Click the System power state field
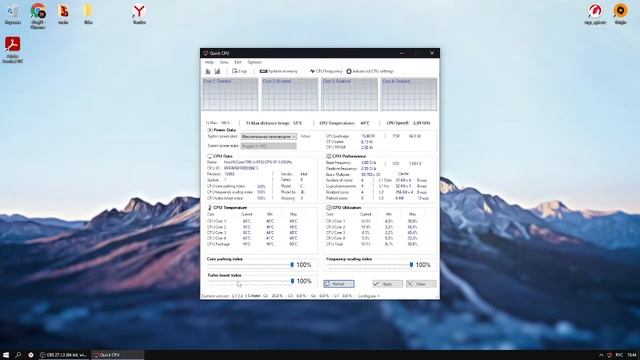 click(x=269, y=146)
